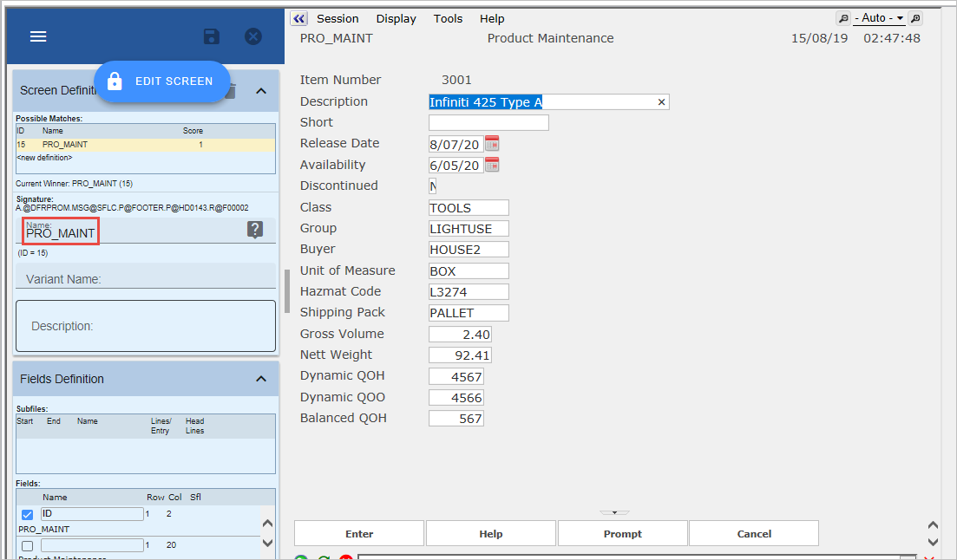The image size is (957, 560).
Task: Click the up chevron beside function buttons
Action: coord(933,525)
